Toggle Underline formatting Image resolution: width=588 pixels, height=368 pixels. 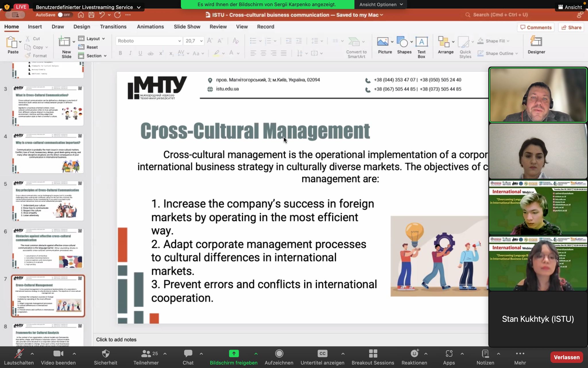coord(140,53)
